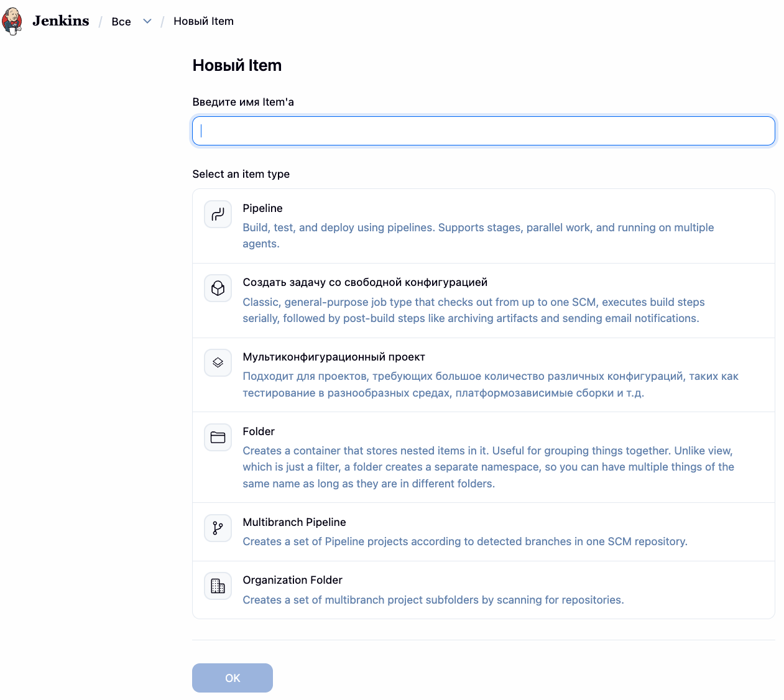The width and height of the screenshot is (784, 700).
Task: Choose Создать задачу со свободной конфигурацией
Action: [365, 282]
